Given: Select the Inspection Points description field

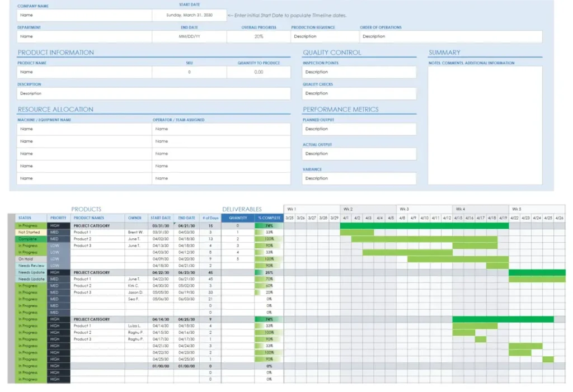Looking at the screenshot, I should (359, 72).
